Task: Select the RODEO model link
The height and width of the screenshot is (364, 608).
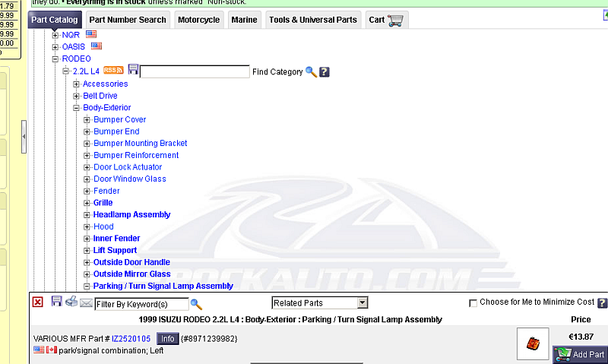Action: (x=77, y=59)
